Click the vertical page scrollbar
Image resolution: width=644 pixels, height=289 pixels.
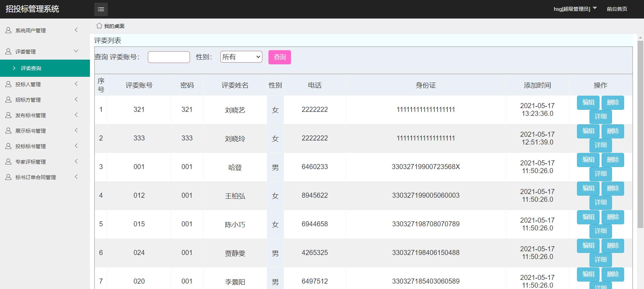(x=640, y=135)
